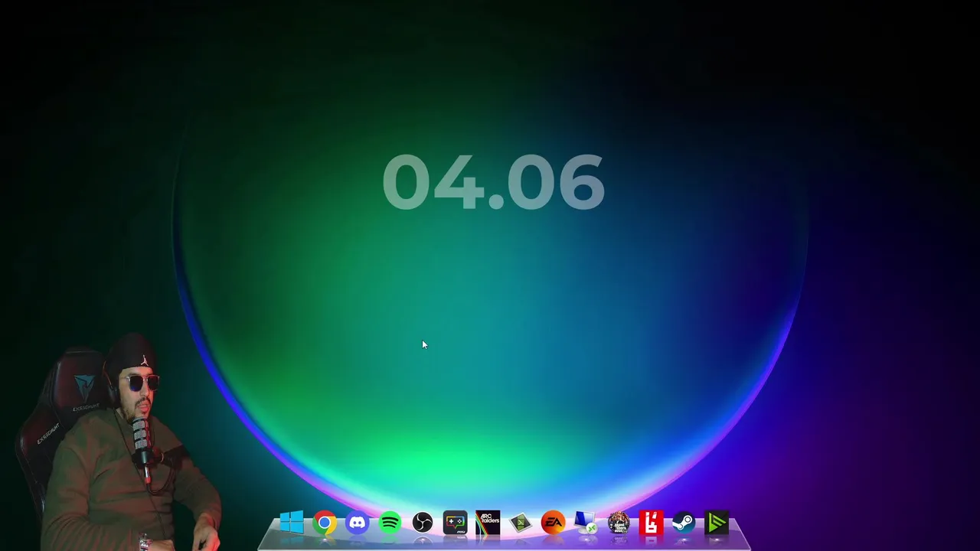Screen dimensions: 980x551
Task: Launch the EA app from the dock
Action: pyautogui.click(x=553, y=523)
